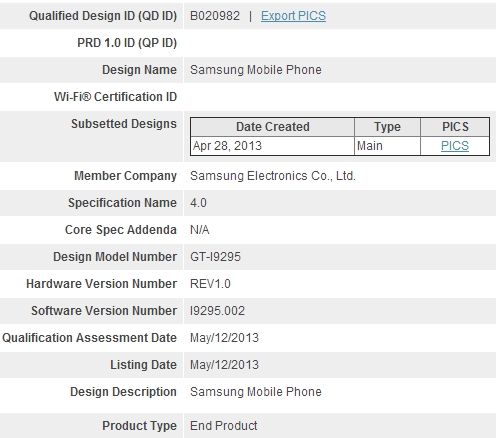Screen dimensions: 496x438
Task: Select the Qualification Assessment Date value May/12/2013
Action: [224, 338]
